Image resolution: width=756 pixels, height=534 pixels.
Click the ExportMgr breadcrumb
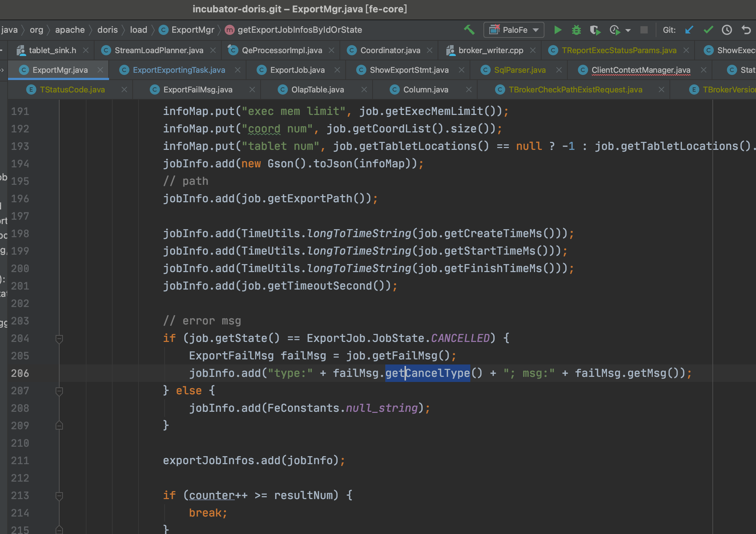[x=193, y=30]
